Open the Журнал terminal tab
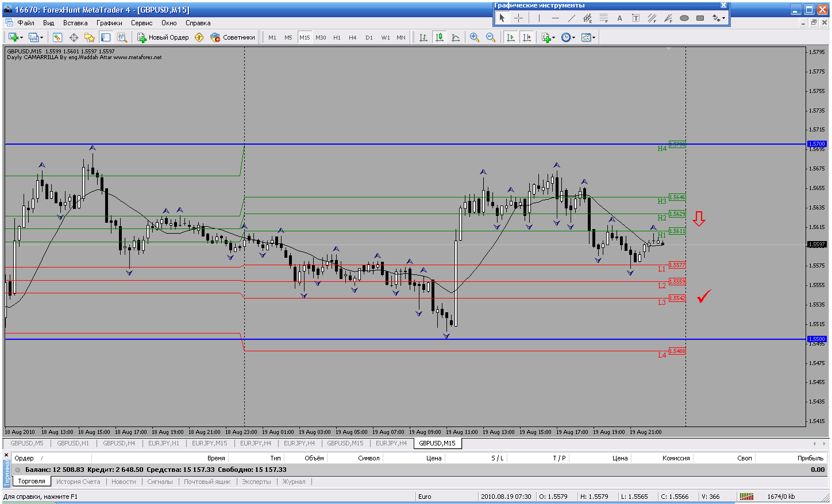 [x=294, y=482]
